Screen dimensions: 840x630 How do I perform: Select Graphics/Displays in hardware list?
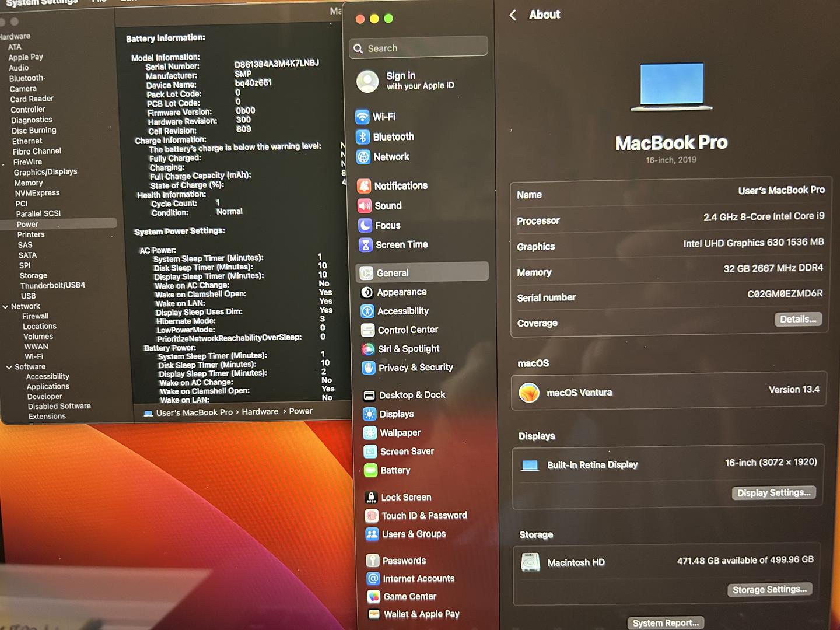click(45, 172)
